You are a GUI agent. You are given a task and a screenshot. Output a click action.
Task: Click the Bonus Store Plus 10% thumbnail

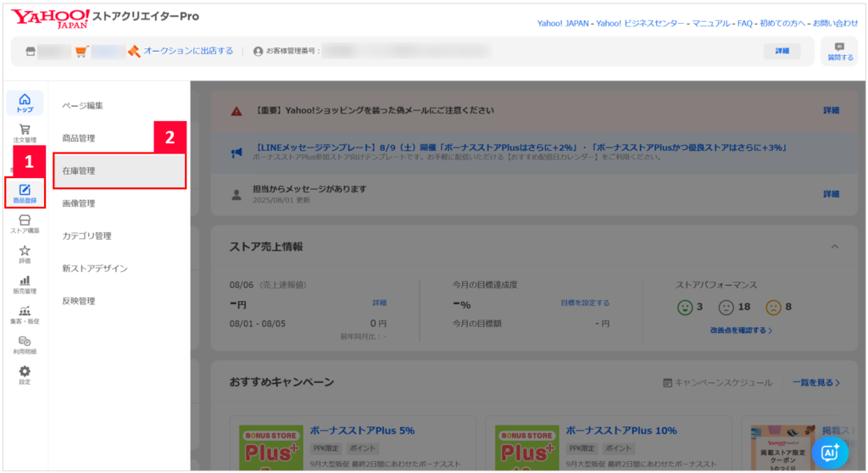526,448
